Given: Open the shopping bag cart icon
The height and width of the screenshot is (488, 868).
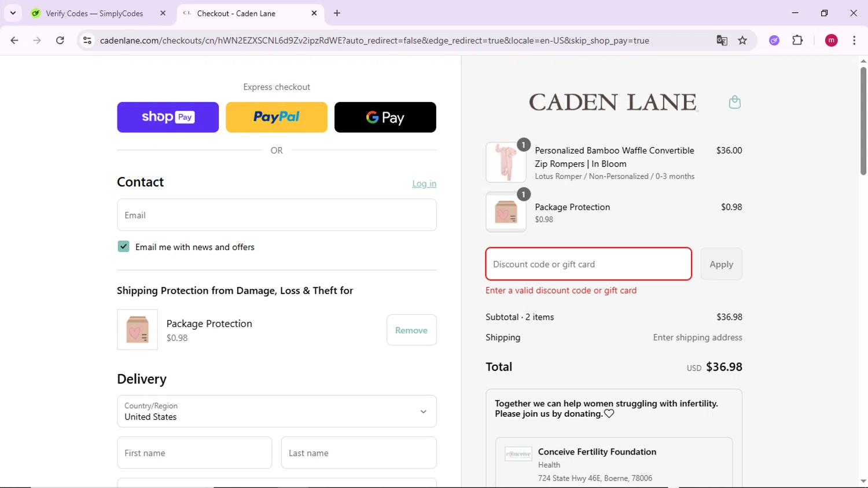Looking at the screenshot, I should click(x=734, y=102).
